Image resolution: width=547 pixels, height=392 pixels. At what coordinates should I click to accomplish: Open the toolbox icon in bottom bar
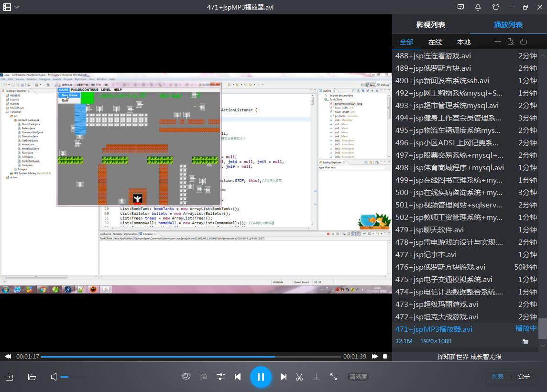(x=10, y=377)
